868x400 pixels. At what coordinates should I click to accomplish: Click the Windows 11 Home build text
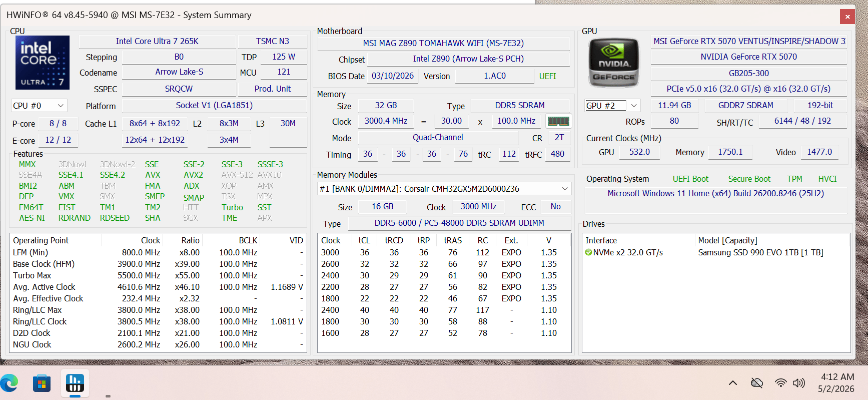tap(715, 194)
